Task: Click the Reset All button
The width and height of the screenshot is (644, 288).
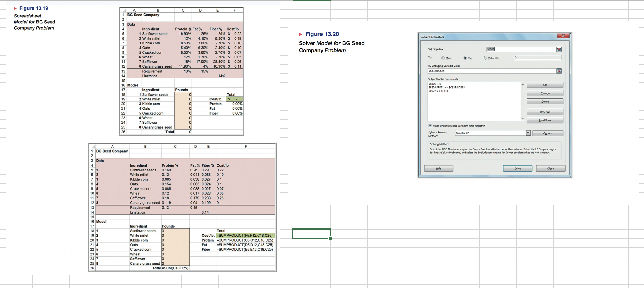Action: (545, 111)
